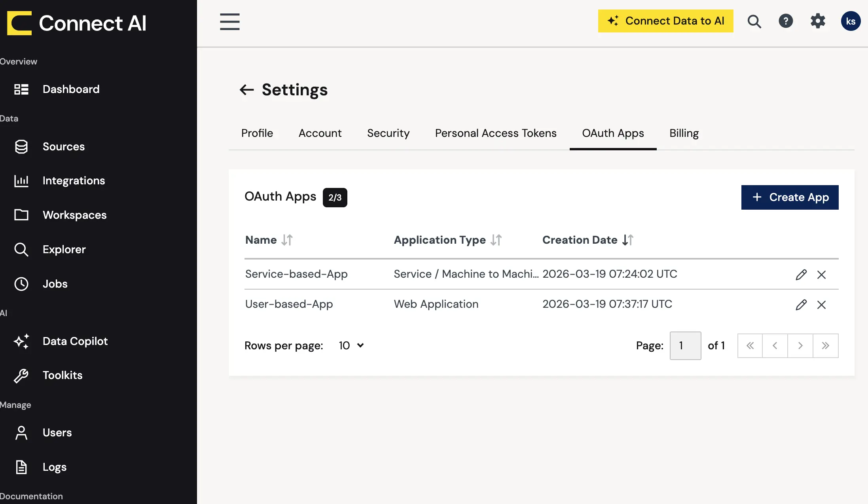Image resolution: width=868 pixels, height=504 pixels.
Task: Click 2026-03-19 07:37:17 UTC date cell
Action: click(x=607, y=304)
